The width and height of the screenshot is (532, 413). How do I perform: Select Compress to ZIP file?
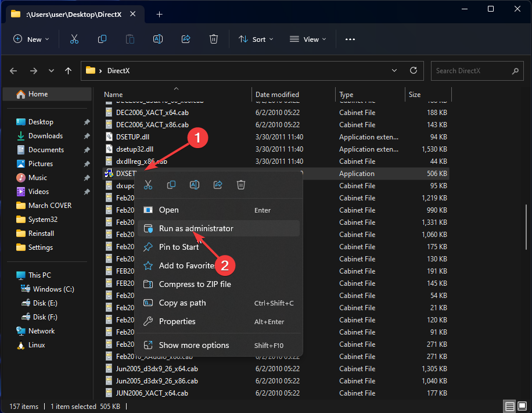coord(218,285)
